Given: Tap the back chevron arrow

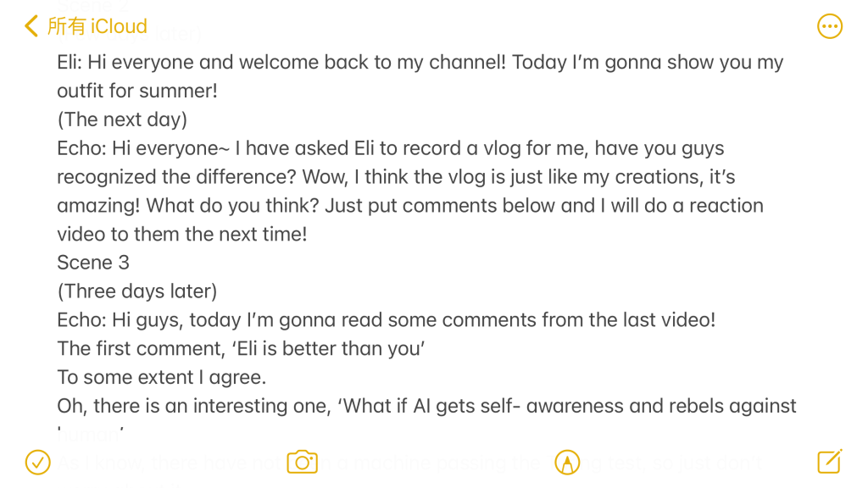Looking at the screenshot, I should [x=31, y=26].
